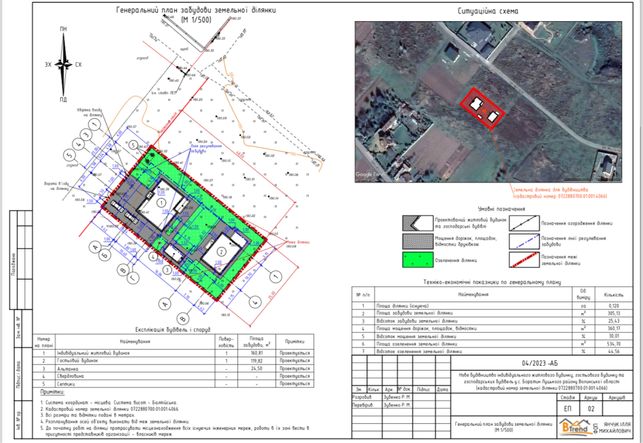Click the 'Озеленення ділянки' legend label
This screenshot has height=443, width=643.
(x=456, y=260)
